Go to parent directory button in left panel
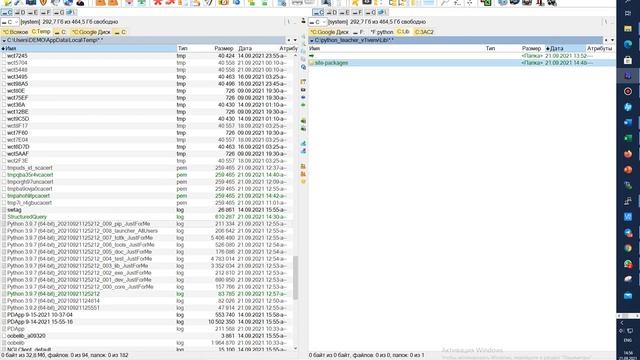This screenshot has height=360, width=640. tap(296, 22)
